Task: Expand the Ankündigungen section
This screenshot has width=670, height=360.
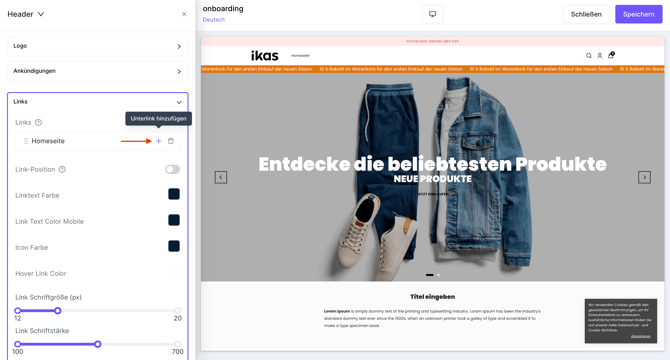Action: click(97, 71)
